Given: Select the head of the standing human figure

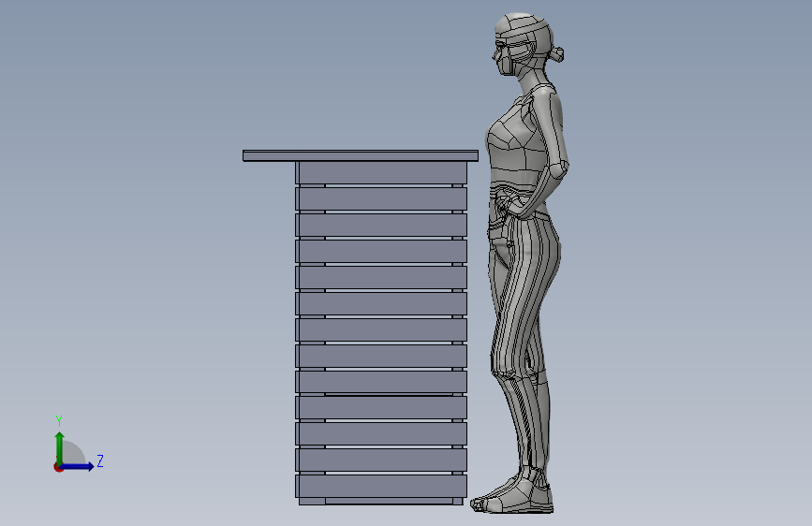Looking at the screenshot, I should (x=523, y=45).
